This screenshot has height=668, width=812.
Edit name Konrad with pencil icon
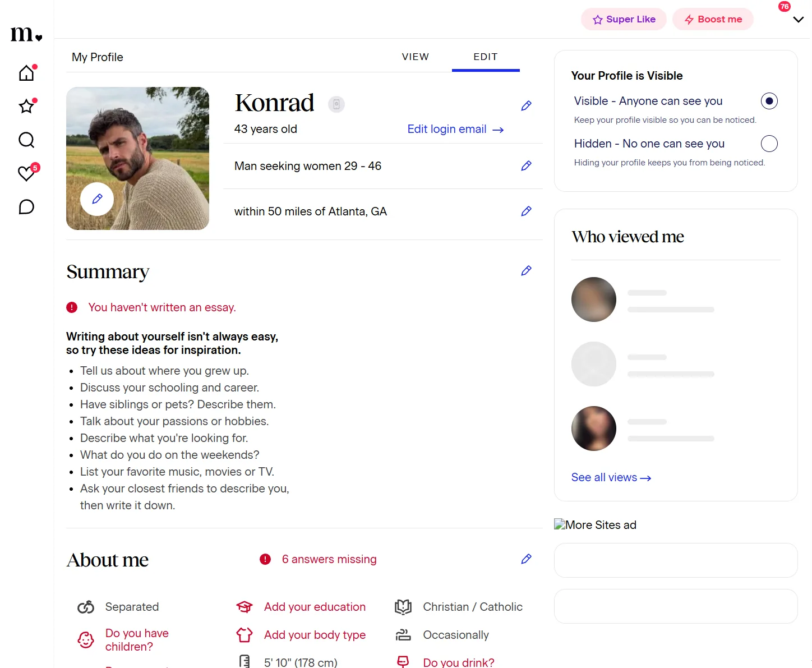pos(526,105)
